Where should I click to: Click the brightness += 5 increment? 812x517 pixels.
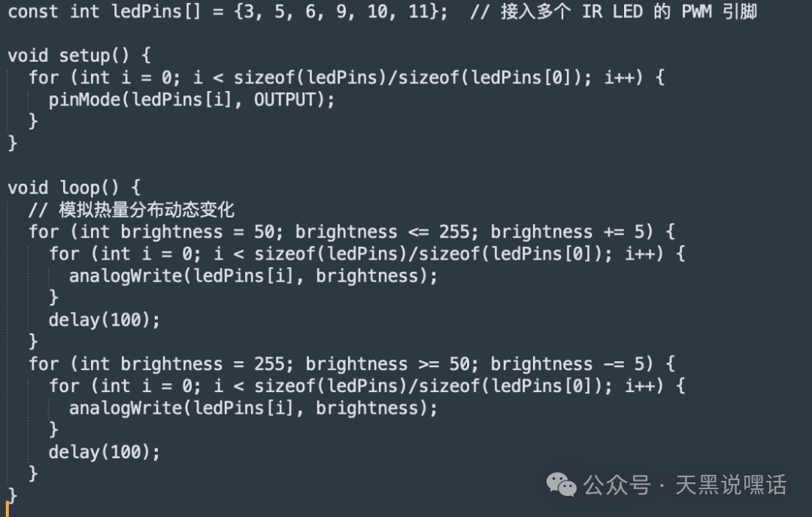(572, 232)
